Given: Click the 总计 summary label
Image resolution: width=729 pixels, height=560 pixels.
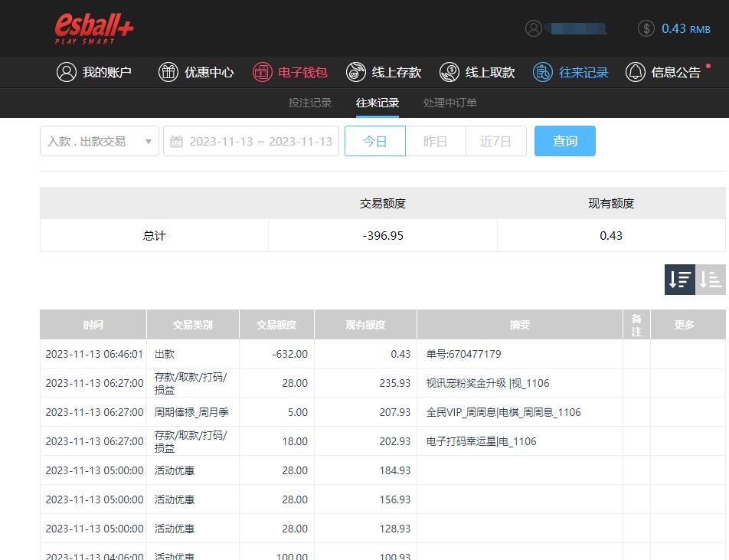Looking at the screenshot, I should [154, 236].
